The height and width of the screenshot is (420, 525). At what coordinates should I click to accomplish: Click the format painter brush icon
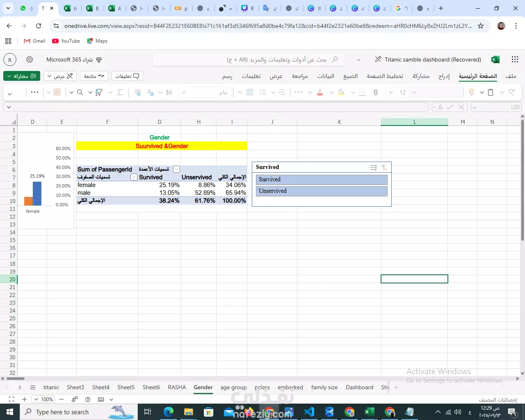472,92
